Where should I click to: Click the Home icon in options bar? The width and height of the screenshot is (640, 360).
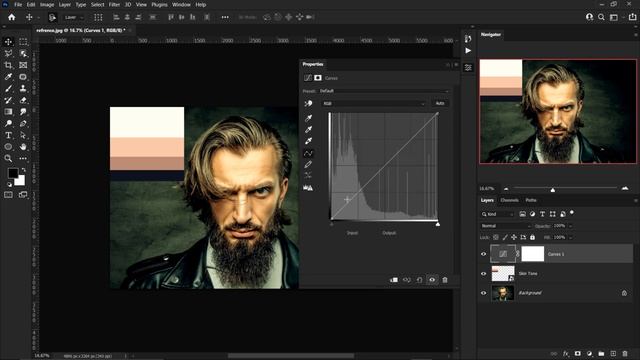[11, 17]
